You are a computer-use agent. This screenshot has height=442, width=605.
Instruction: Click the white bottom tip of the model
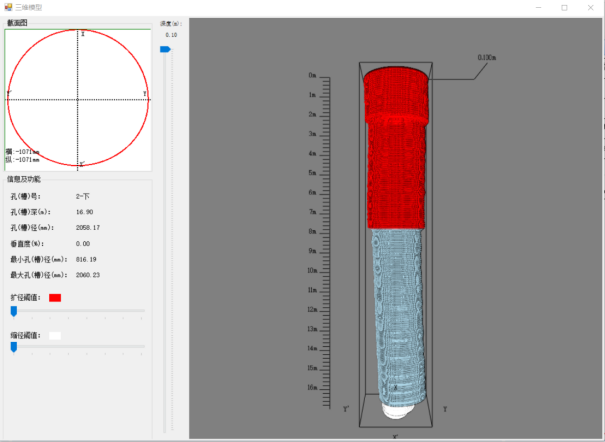(x=398, y=409)
